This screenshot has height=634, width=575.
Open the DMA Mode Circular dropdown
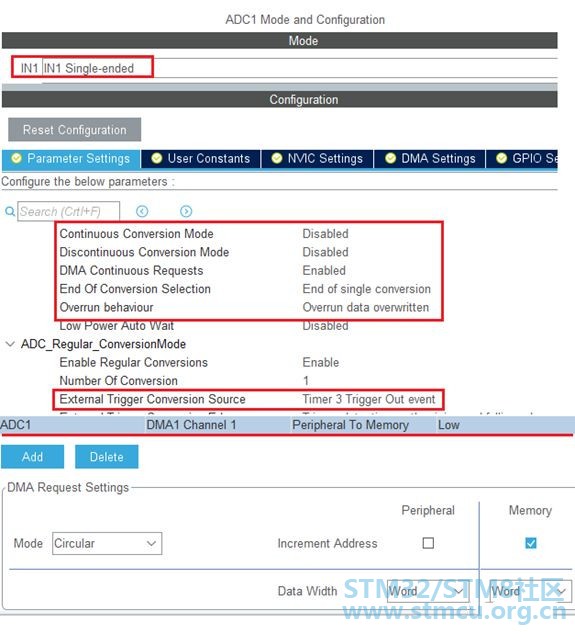[107, 543]
